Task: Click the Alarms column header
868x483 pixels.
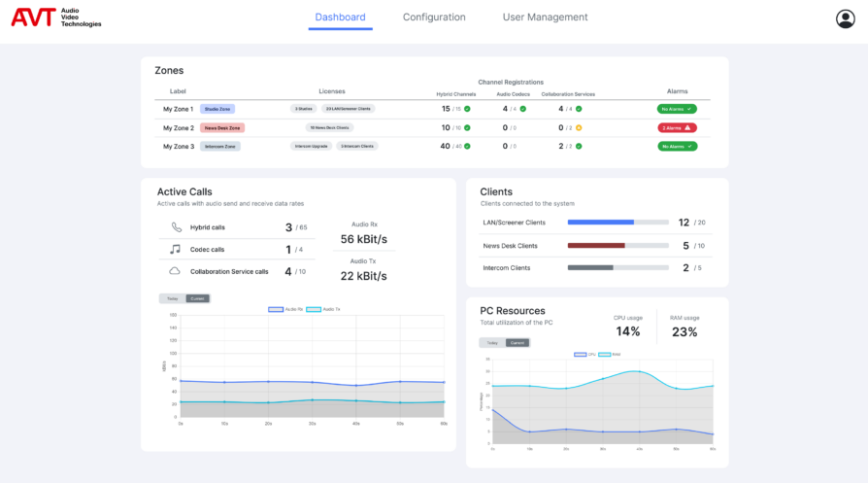Action: click(677, 91)
